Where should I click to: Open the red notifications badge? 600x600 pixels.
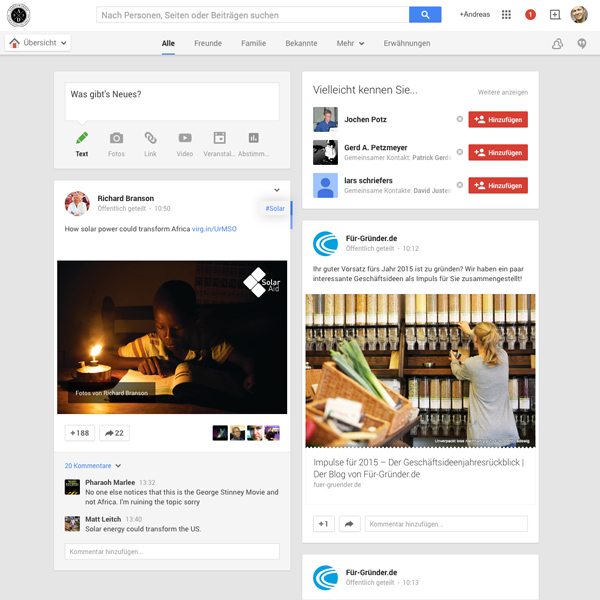click(x=530, y=15)
